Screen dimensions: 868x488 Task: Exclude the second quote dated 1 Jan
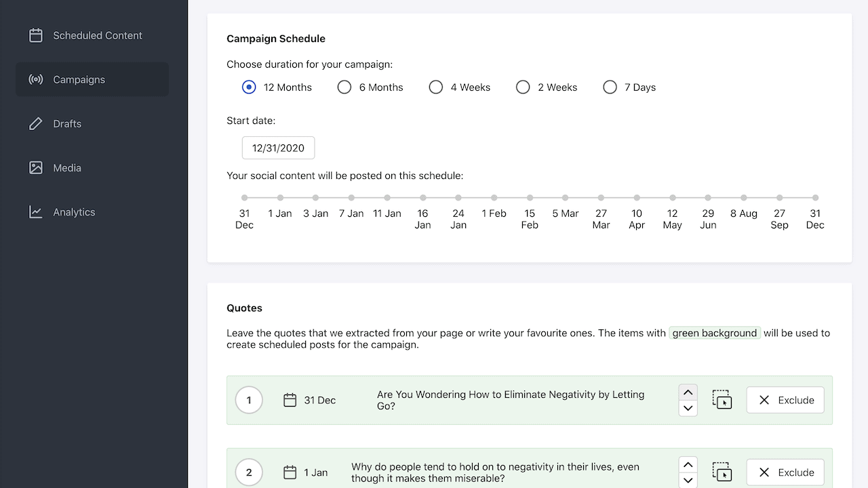(785, 472)
